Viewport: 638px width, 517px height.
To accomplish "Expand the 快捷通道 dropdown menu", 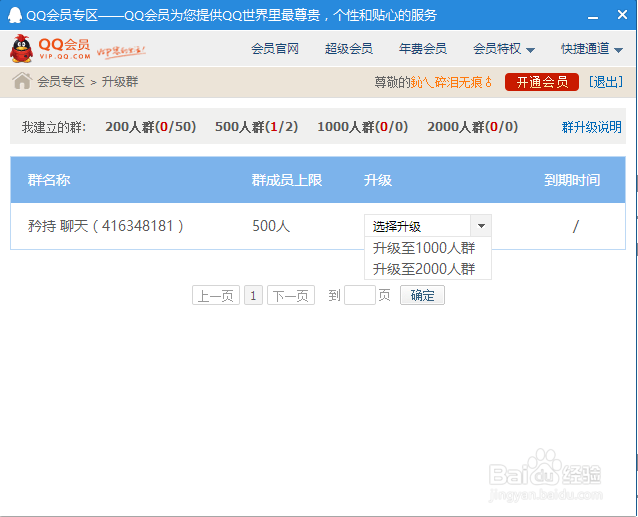I will [x=592, y=49].
